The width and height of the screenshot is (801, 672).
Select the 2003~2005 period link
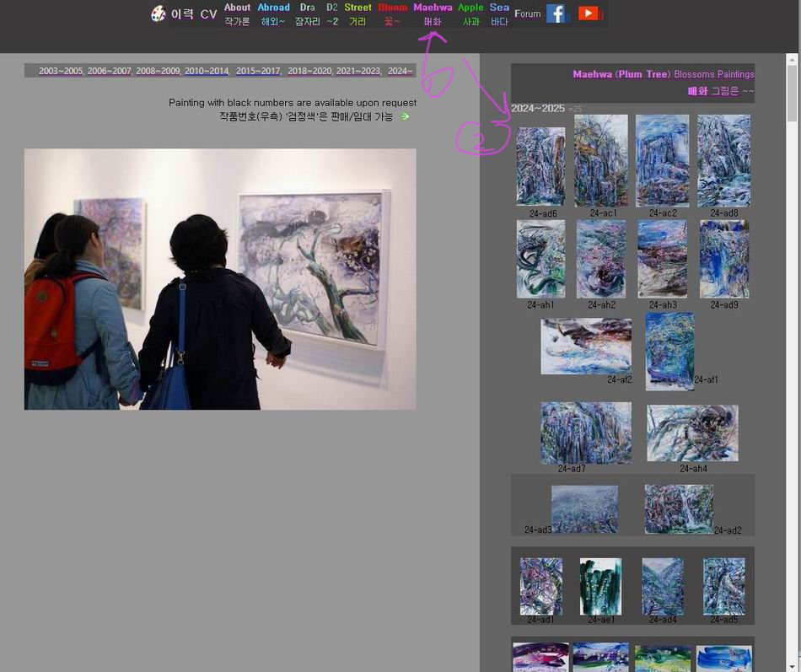[x=60, y=71]
